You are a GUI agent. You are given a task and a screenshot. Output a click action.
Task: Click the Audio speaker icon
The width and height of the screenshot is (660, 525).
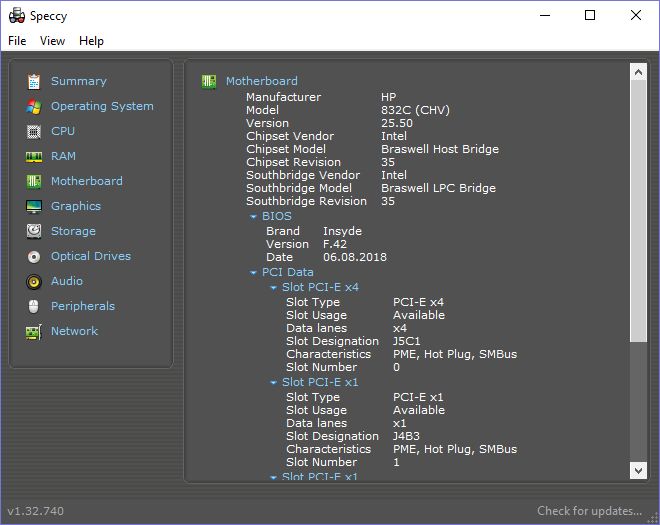click(x=34, y=282)
